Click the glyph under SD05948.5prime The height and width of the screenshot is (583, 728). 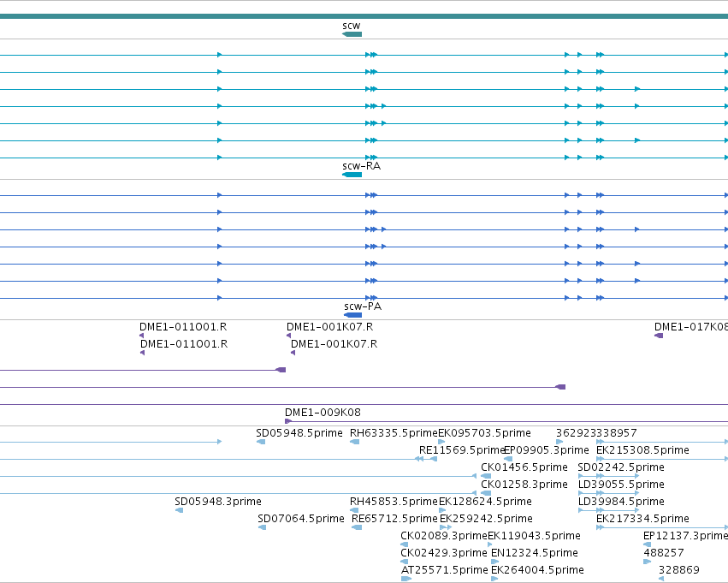pos(262,442)
